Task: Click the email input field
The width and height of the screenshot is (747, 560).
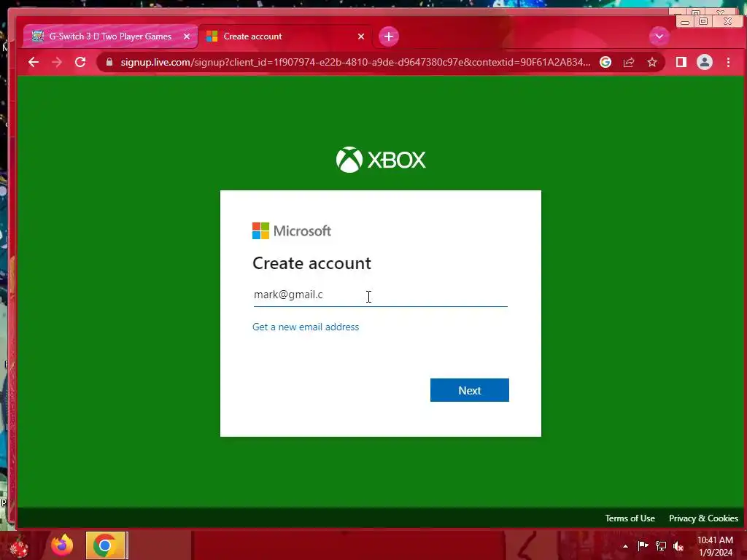Action: pos(380,295)
